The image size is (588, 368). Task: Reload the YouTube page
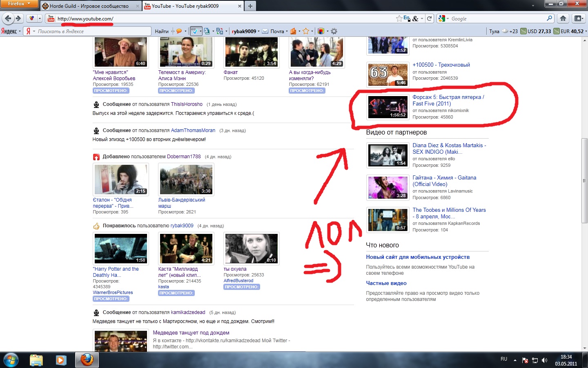point(430,18)
